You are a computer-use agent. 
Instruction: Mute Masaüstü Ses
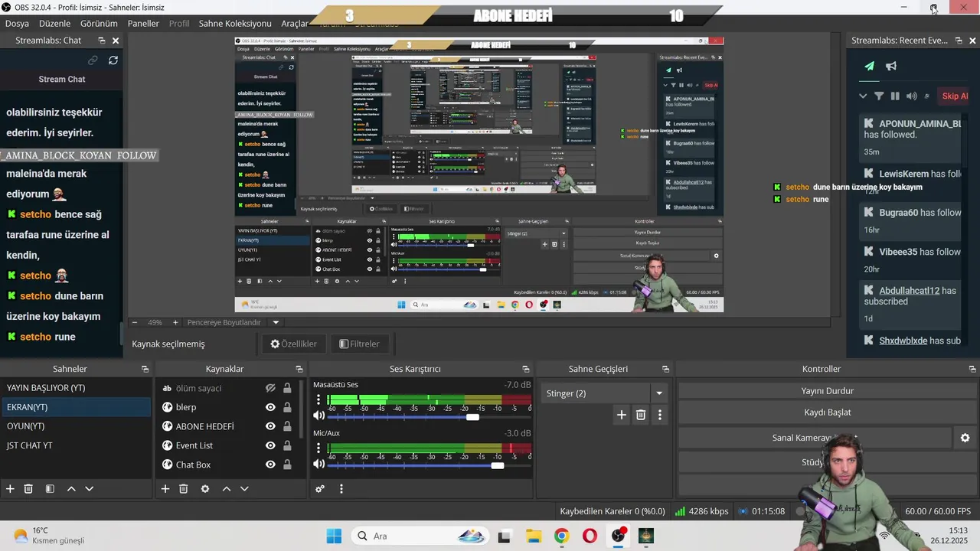[x=319, y=416]
